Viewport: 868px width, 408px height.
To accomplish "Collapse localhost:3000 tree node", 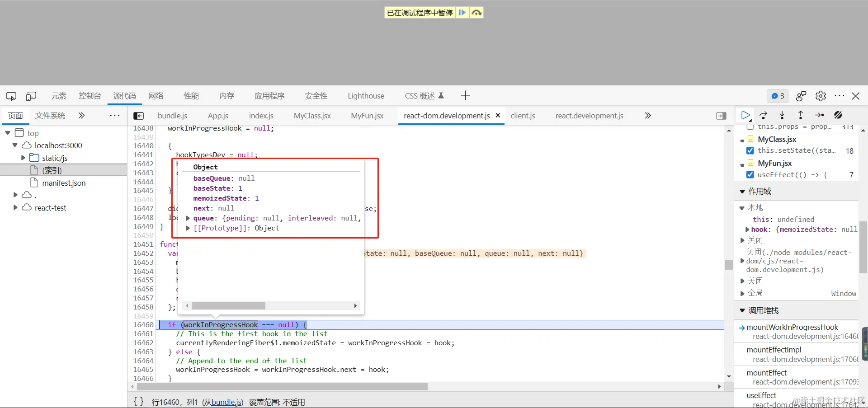I will pyautogui.click(x=15, y=145).
